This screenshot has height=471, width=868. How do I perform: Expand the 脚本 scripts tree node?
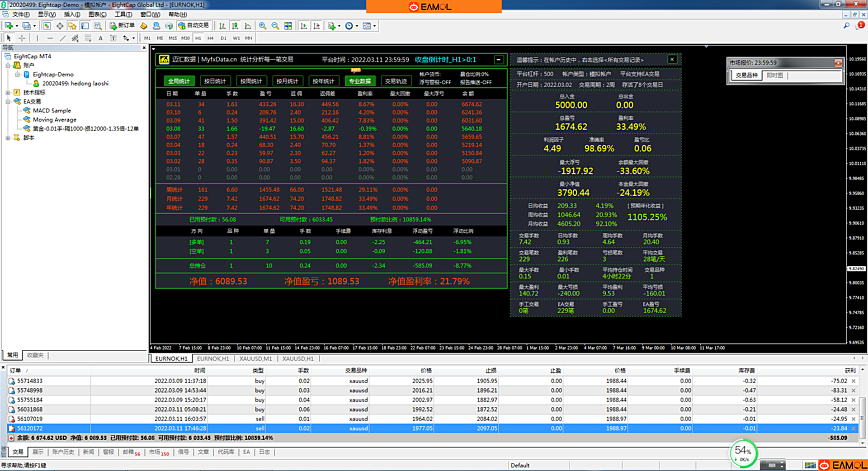point(8,138)
